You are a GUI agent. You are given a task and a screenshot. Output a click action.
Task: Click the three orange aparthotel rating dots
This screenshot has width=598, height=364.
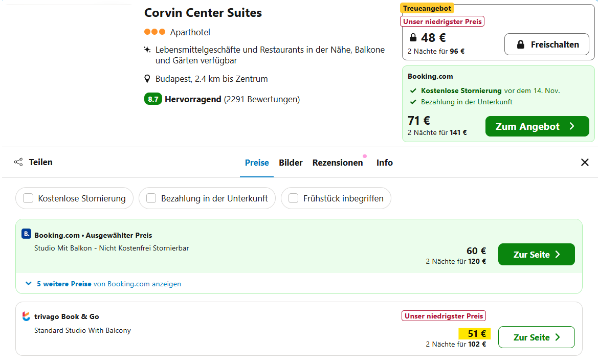(x=154, y=32)
